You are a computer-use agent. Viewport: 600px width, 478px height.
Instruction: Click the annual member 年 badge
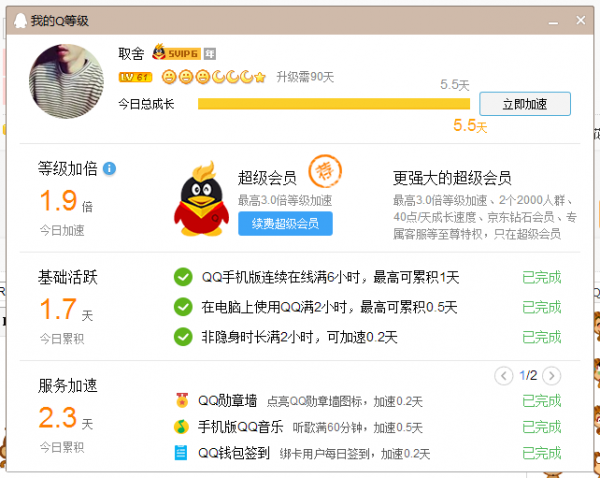click(209, 54)
